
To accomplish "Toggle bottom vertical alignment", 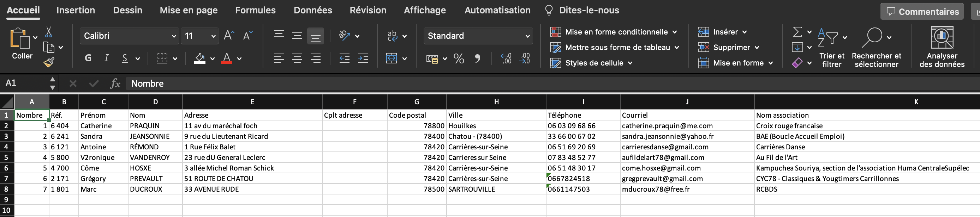I will pos(315,36).
